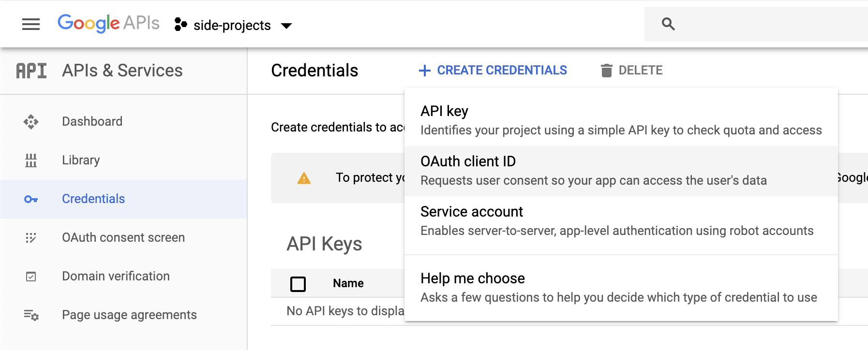Click the Page usage agreements icon
The image size is (868, 350).
[31, 315]
